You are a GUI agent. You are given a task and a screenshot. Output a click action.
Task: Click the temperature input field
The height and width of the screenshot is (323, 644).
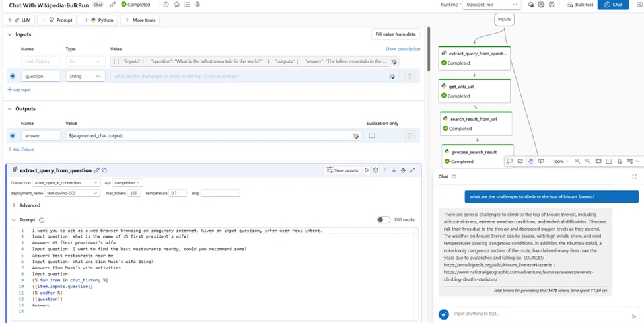pyautogui.click(x=177, y=193)
